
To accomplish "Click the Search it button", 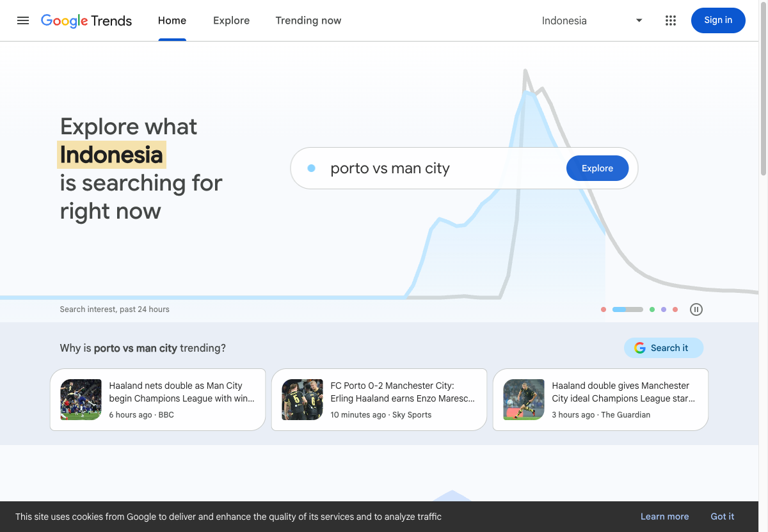I will pos(664,348).
